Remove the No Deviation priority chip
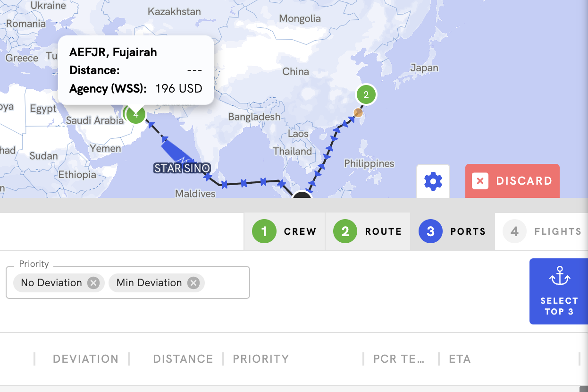Screen dimensions: 588x392 [x=93, y=283]
